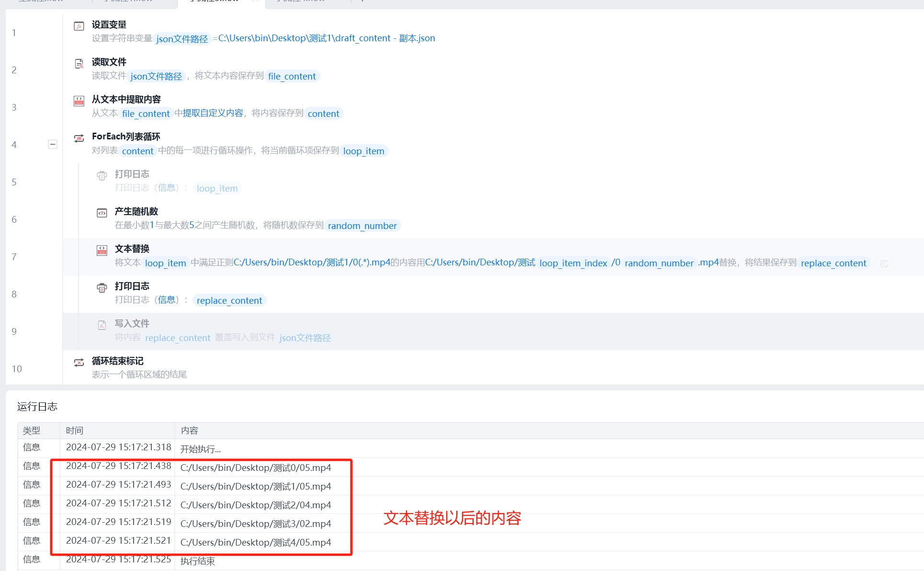
Task: Click the 提取自定义内容 link in step 3
Action: coord(213,113)
